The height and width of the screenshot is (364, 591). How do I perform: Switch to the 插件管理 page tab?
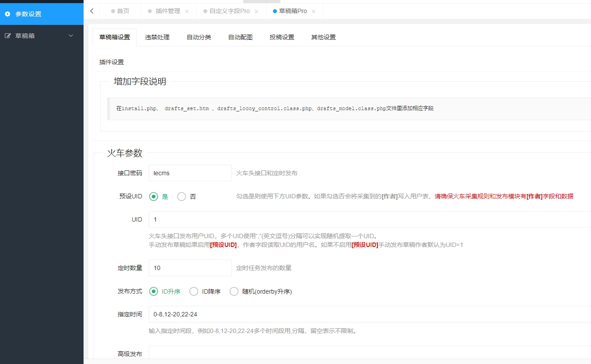pyautogui.click(x=168, y=11)
